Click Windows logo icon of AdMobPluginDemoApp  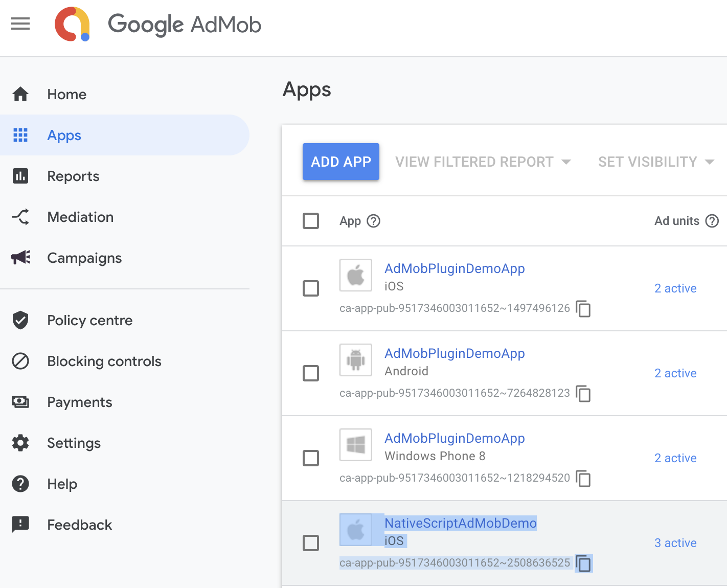(x=356, y=445)
